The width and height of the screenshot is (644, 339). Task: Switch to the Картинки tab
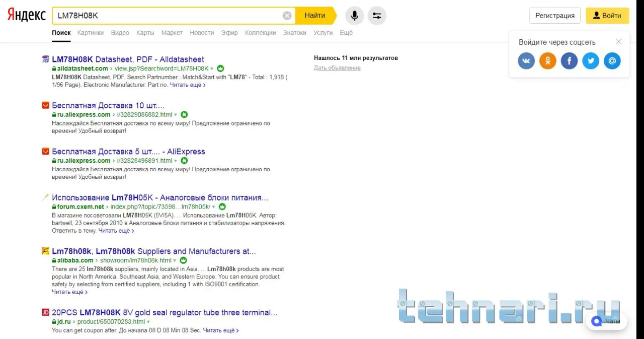coord(91,33)
